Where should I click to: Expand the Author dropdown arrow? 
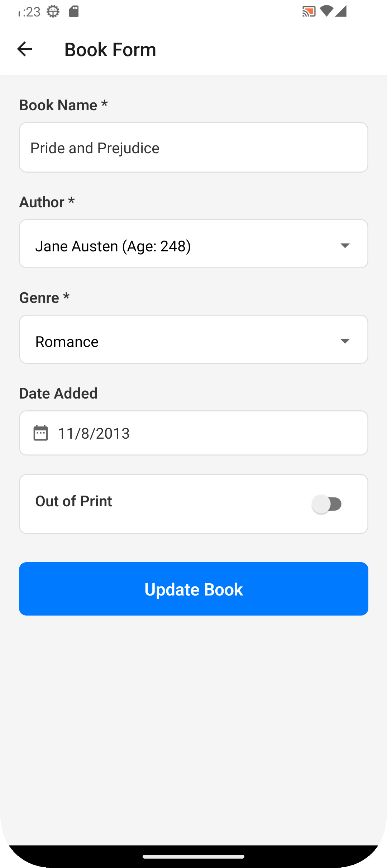[x=345, y=245]
